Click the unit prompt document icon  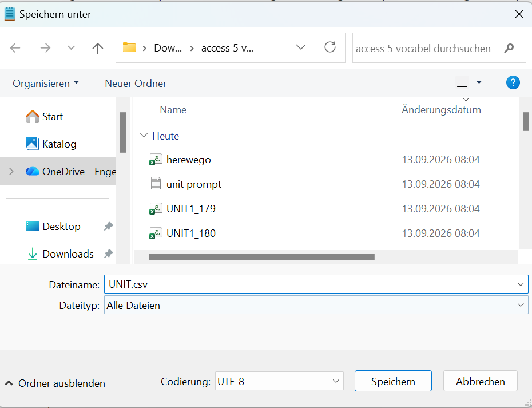click(x=156, y=183)
